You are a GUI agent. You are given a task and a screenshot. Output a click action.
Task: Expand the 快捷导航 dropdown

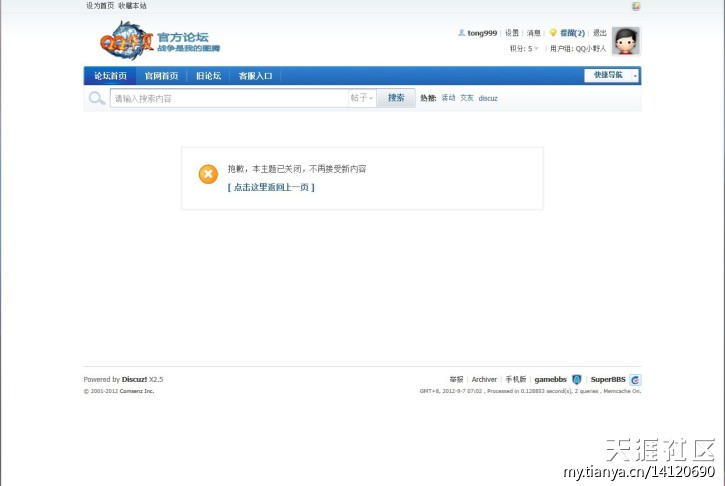tap(611, 75)
